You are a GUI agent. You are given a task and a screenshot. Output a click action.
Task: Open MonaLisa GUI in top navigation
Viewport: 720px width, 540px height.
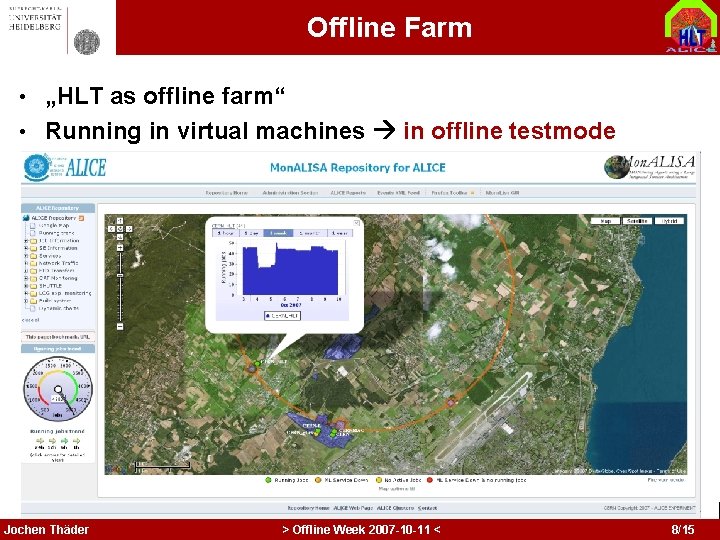[502, 193]
